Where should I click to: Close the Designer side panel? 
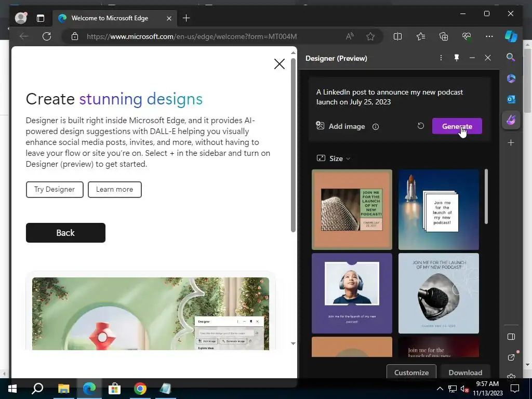point(488,58)
